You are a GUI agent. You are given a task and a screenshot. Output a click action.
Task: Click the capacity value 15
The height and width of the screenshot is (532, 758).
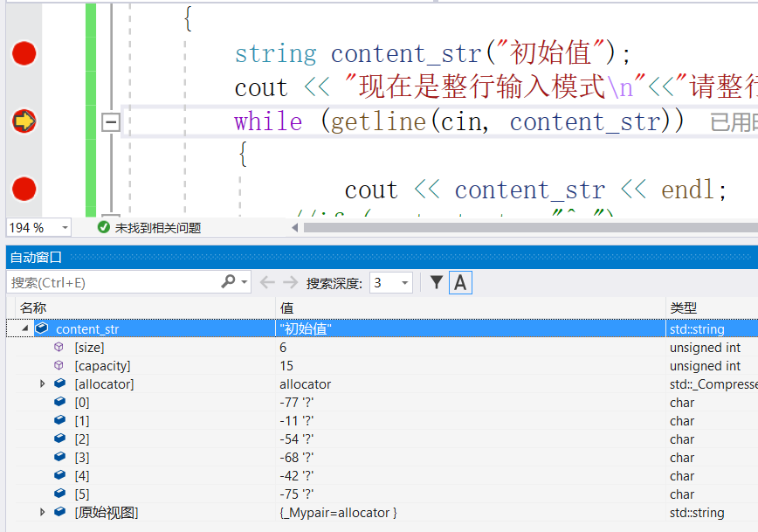(286, 366)
